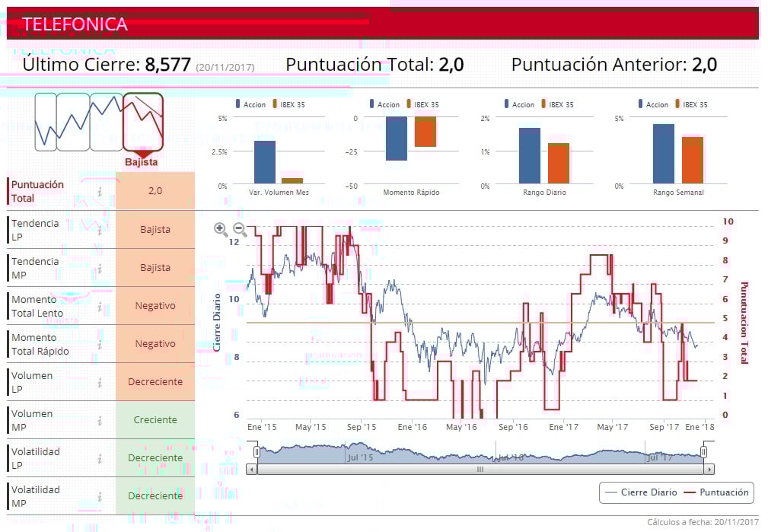Click the blue Accion bar in Rango Semanal

pyautogui.click(x=664, y=154)
